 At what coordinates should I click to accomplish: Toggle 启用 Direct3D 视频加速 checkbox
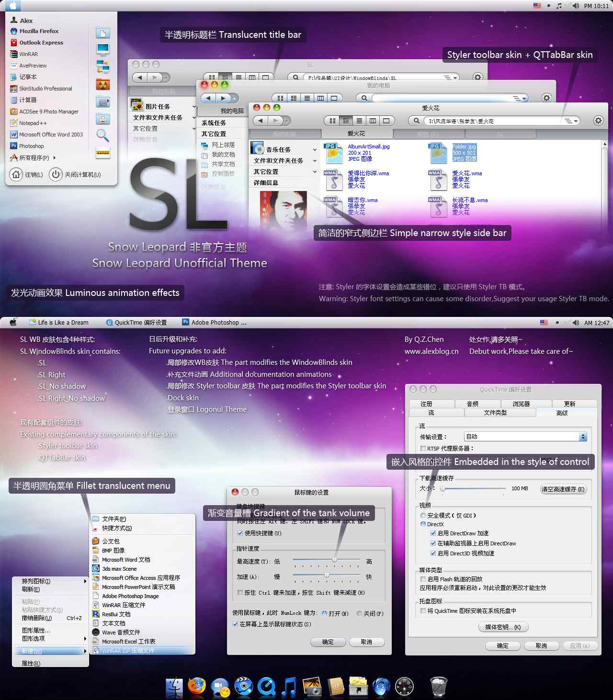pyautogui.click(x=433, y=553)
